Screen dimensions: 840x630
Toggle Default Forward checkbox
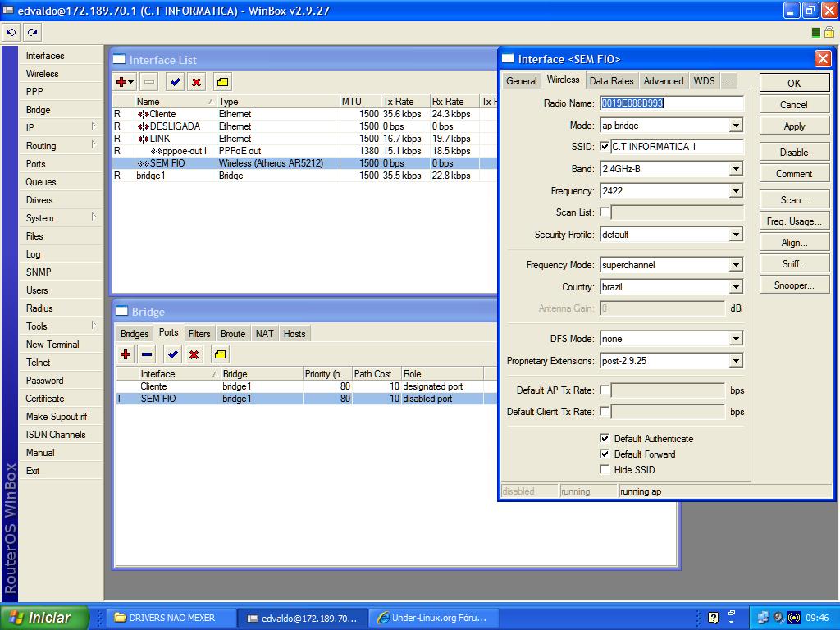pyautogui.click(x=605, y=454)
